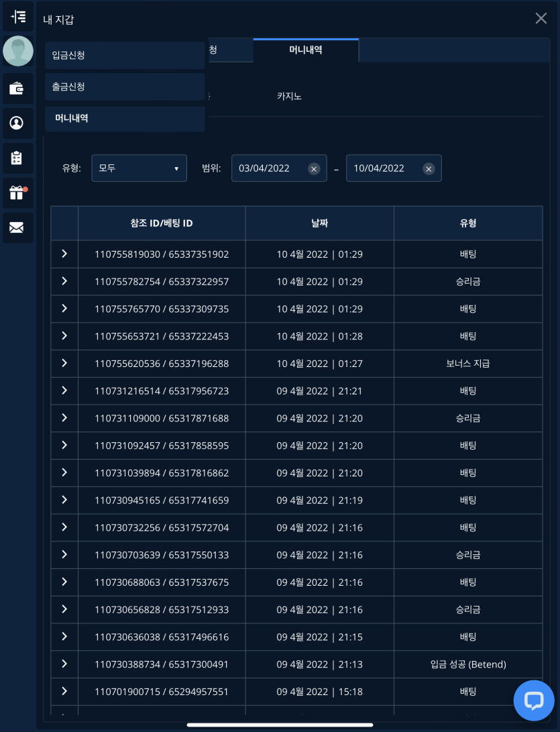Open the live chat support bubble
This screenshot has height=732, width=560.
(x=534, y=700)
